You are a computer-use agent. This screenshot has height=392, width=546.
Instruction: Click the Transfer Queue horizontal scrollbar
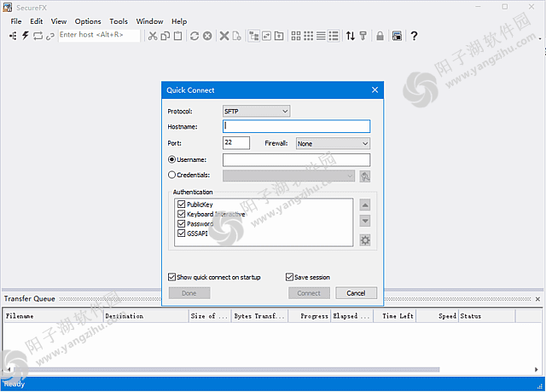click(226, 369)
